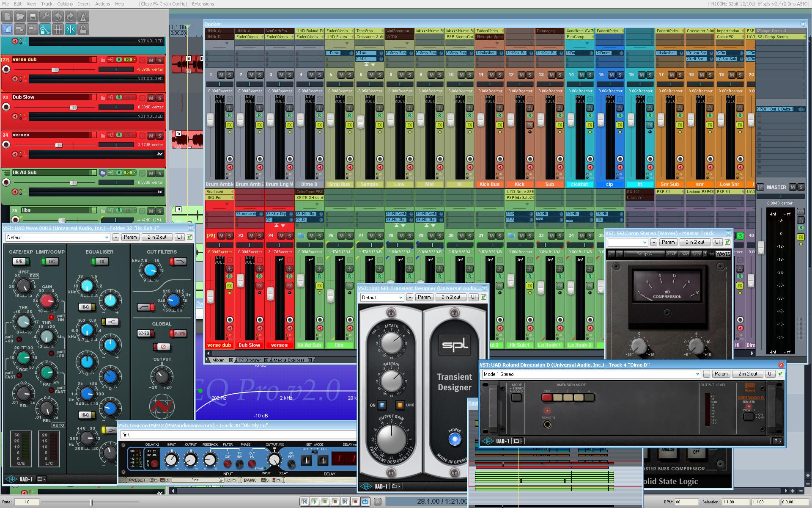
Task: Toggle the transport Repeat loop button
Action: pos(365,502)
